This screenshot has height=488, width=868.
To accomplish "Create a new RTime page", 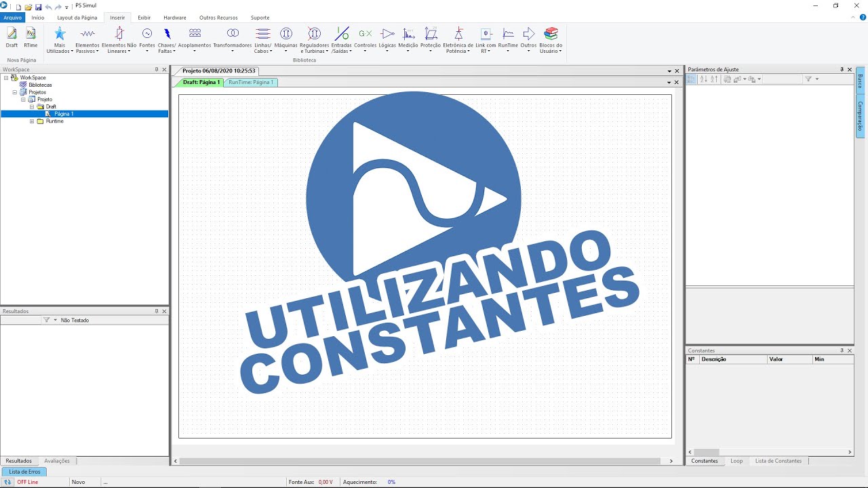I will pyautogui.click(x=31, y=38).
